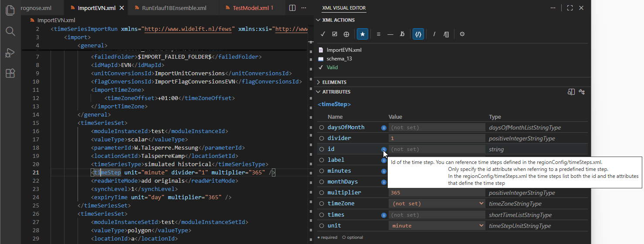Click the struck-through b icon in XML Actions
The height and width of the screenshot is (244, 644).
click(x=402, y=34)
